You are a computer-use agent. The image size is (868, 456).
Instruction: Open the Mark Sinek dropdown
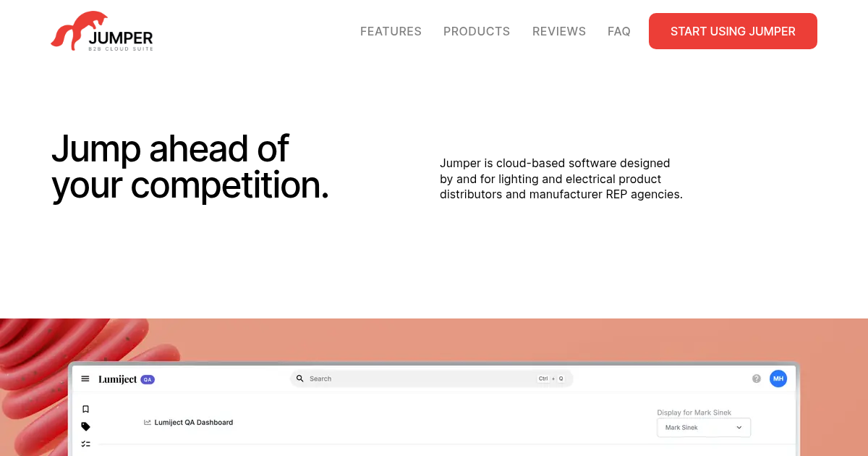pyautogui.click(x=704, y=428)
